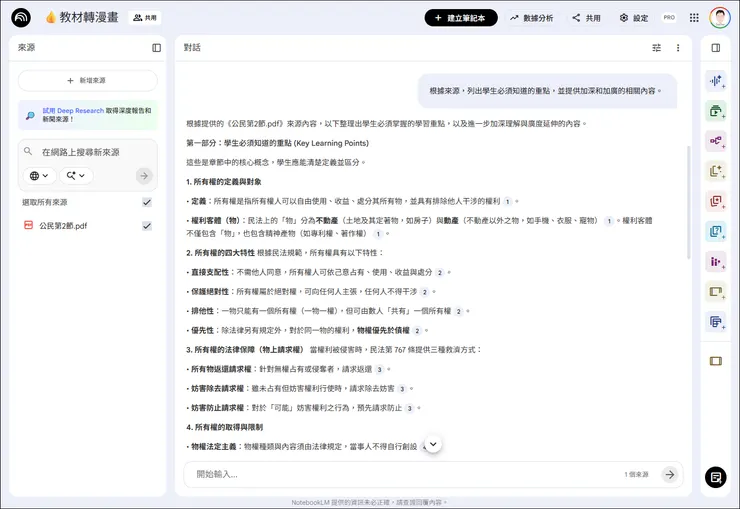The height and width of the screenshot is (509, 740).
Task: Open 設定 settings menu
Action: tap(634, 18)
